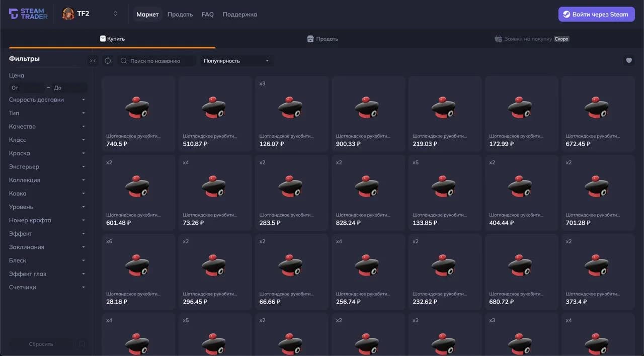Expand the Класс filter
This screenshot has height=356, width=644.
[47, 140]
